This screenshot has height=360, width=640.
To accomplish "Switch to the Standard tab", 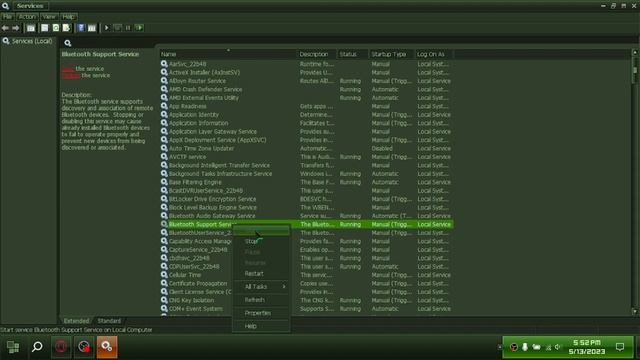I will [109, 321].
